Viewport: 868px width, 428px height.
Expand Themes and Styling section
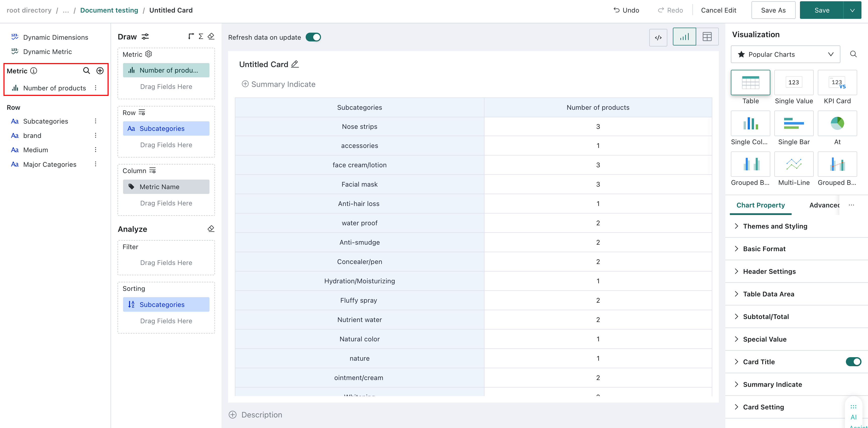(x=775, y=226)
